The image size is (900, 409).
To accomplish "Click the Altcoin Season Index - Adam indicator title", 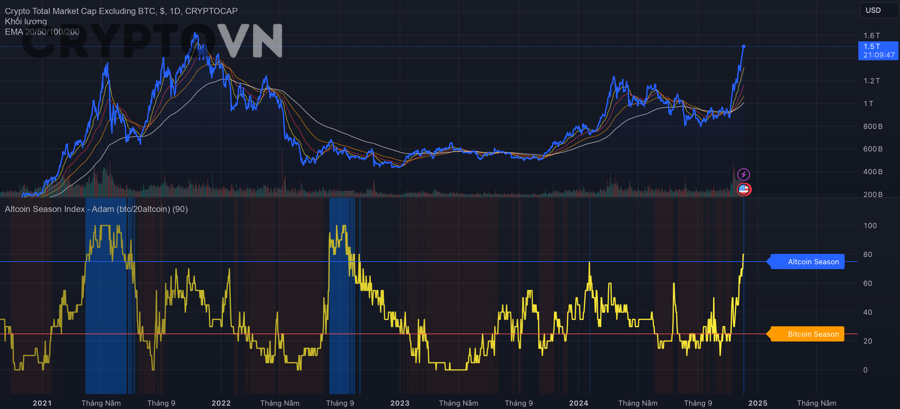I will 96,209.
